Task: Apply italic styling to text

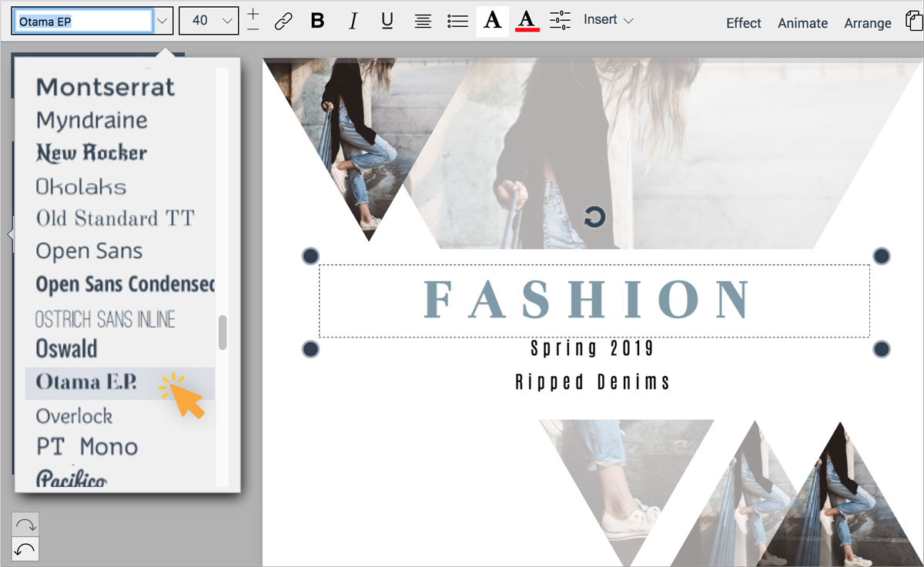Action: point(352,22)
